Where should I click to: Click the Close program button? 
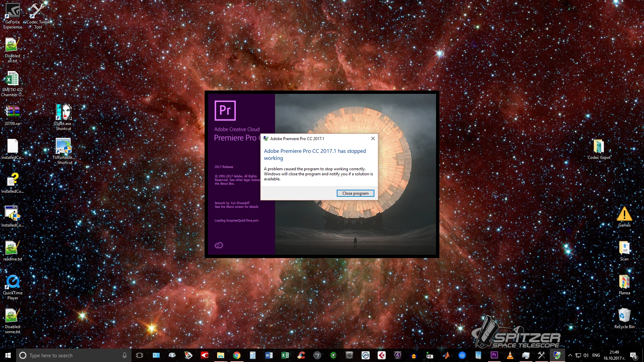pos(355,193)
